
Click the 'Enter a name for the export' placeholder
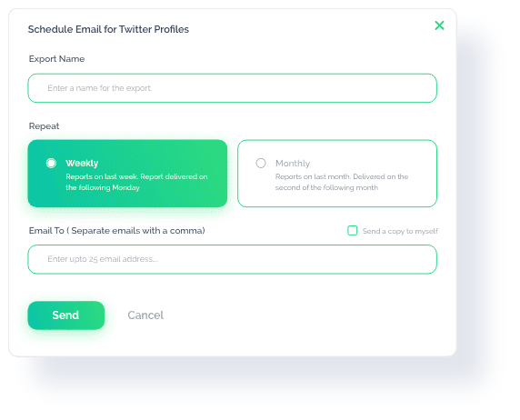[x=100, y=88]
